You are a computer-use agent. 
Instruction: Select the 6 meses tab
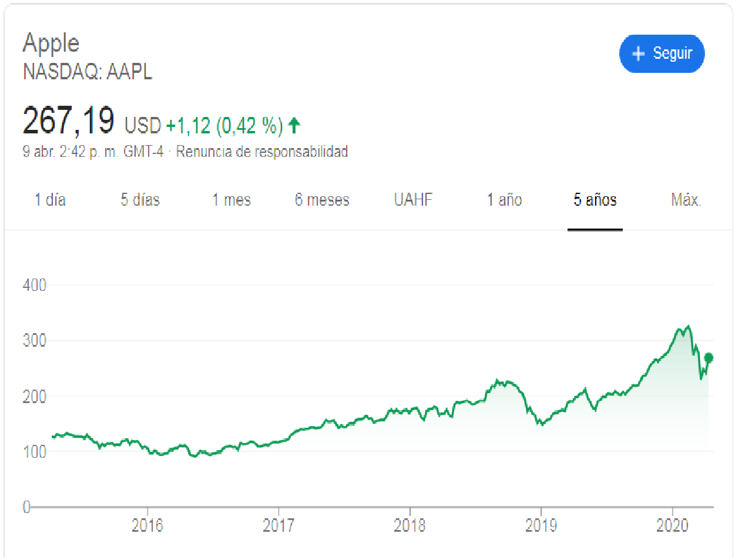coord(322,200)
